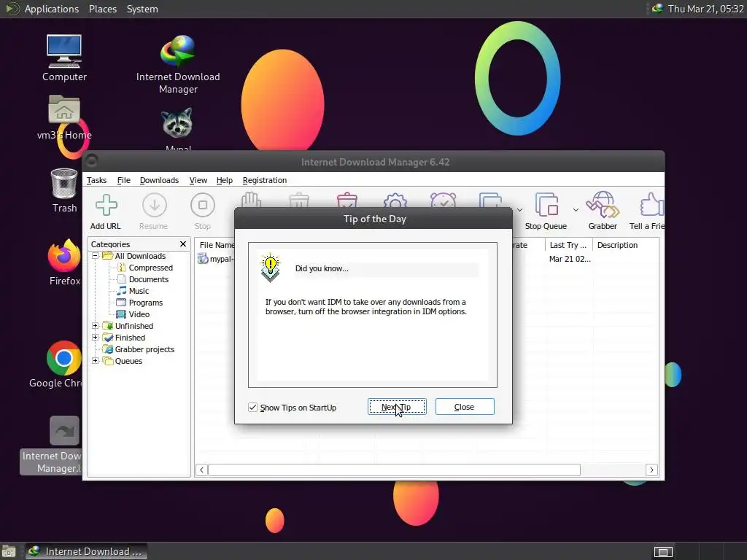
Task: Open the Tasks menu
Action: tap(96, 180)
